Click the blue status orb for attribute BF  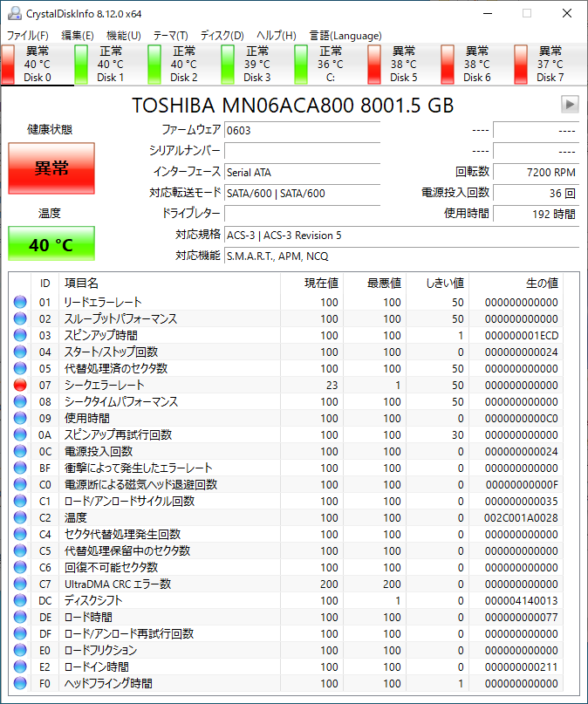pyautogui.click(x=20, y=468)
